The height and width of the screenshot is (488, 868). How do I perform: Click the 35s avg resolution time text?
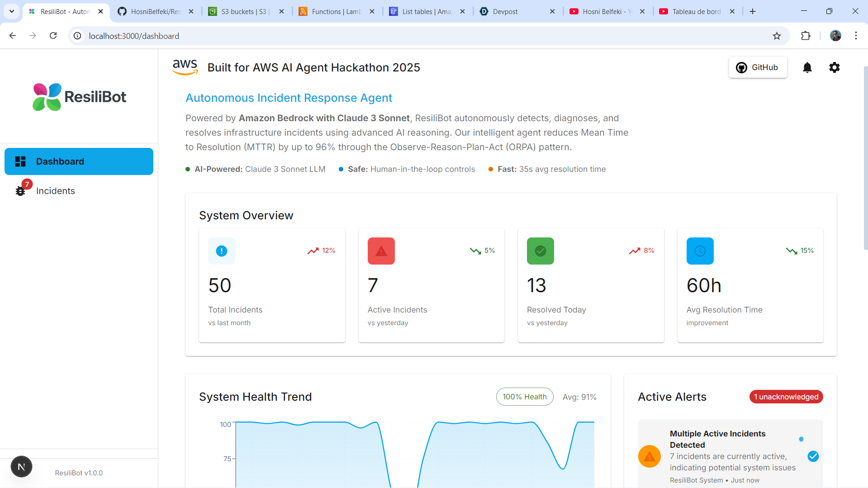pyautogui.click(x=562, y=169)
